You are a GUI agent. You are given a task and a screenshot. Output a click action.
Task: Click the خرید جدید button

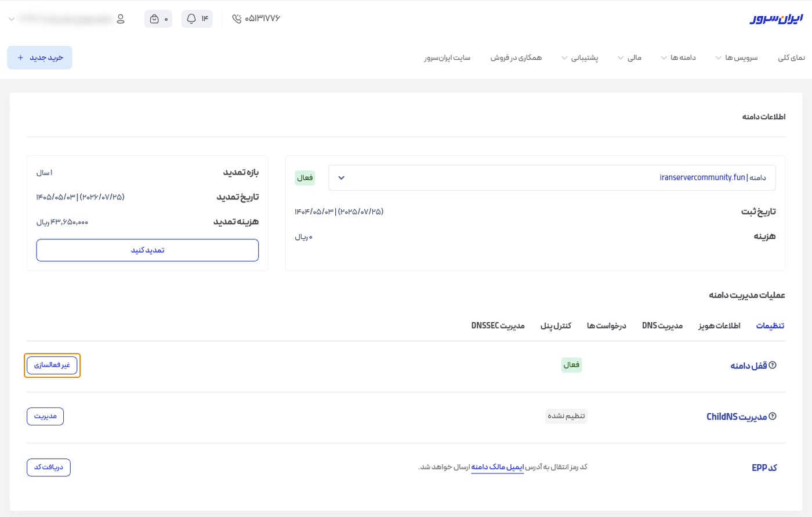click(x=39, y=58)
